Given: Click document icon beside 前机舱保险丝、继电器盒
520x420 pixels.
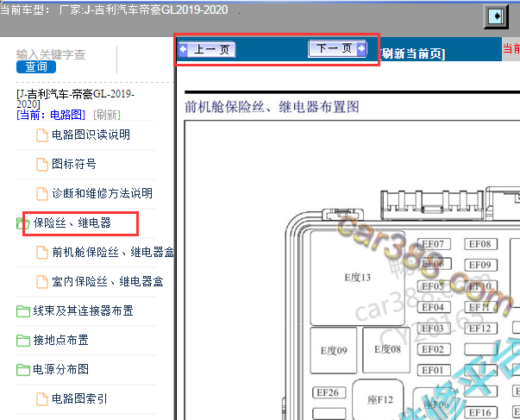Looking at the screenshot, I should click(x=42, y=253).
